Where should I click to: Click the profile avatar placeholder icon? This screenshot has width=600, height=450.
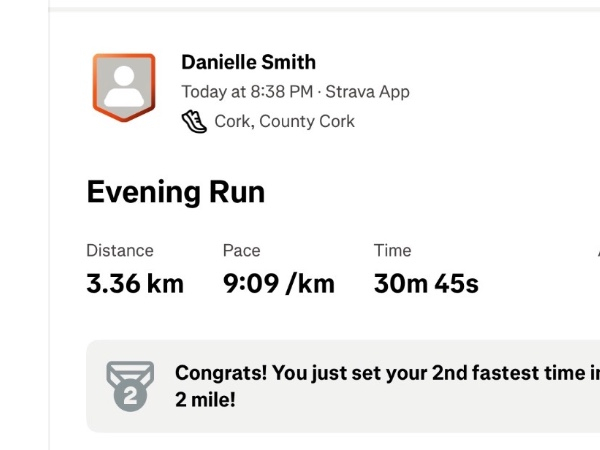coord(124,88)
